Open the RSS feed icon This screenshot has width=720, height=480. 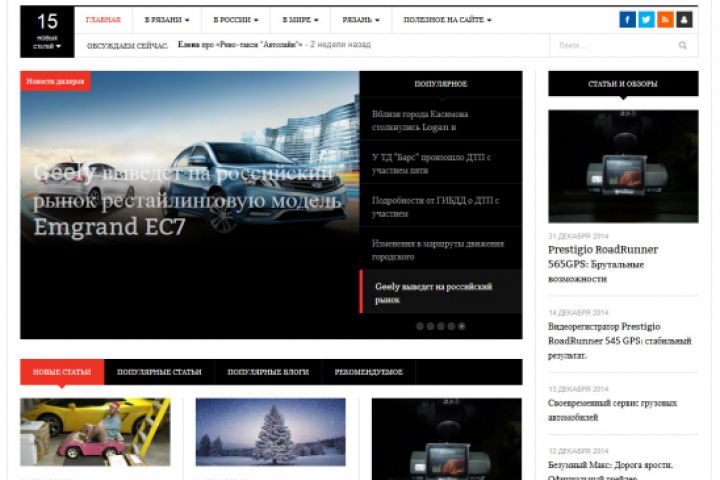click(x=665, y=20)
